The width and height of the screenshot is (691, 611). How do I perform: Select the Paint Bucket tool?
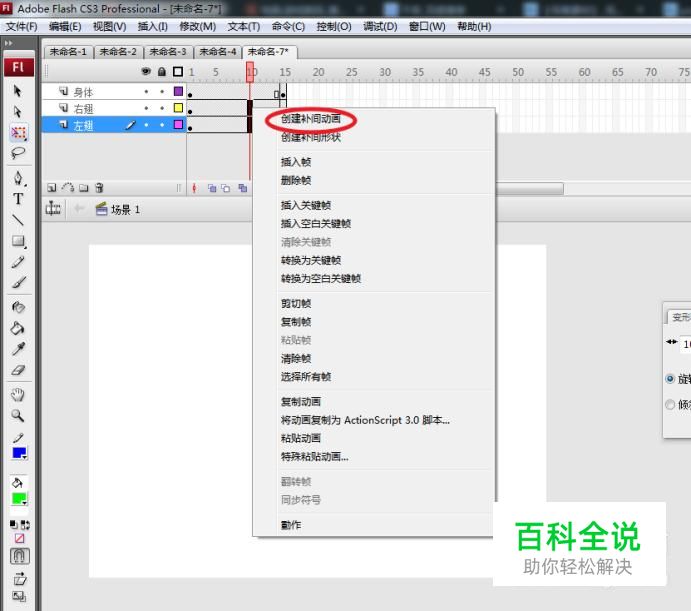pyautogui.click(x=18, y=328)
